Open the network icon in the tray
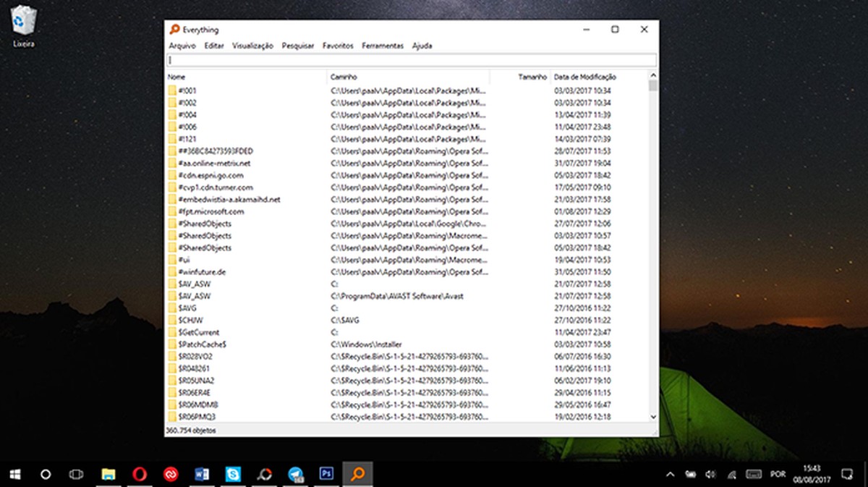The height and width of the screenshot is (487, 868). click(732, 475)
